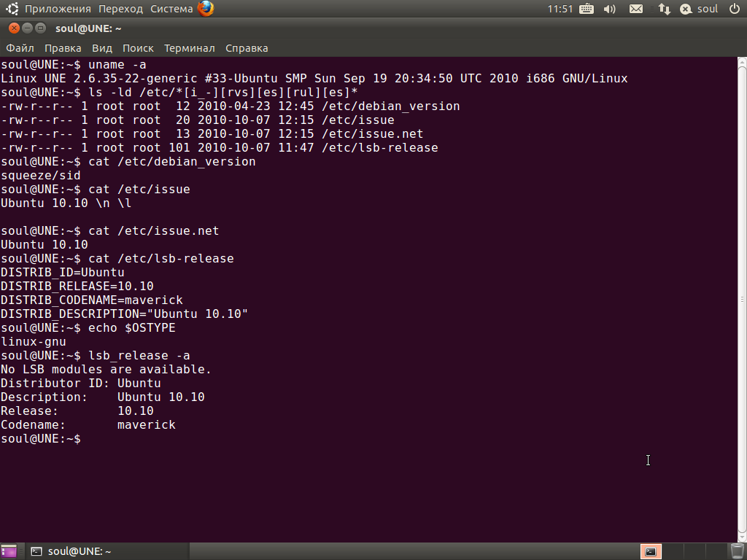The height and width of the screenshot is (560, 747).
Task: Select the active workspace with terminal icon
Action: (x=651, y=551)
